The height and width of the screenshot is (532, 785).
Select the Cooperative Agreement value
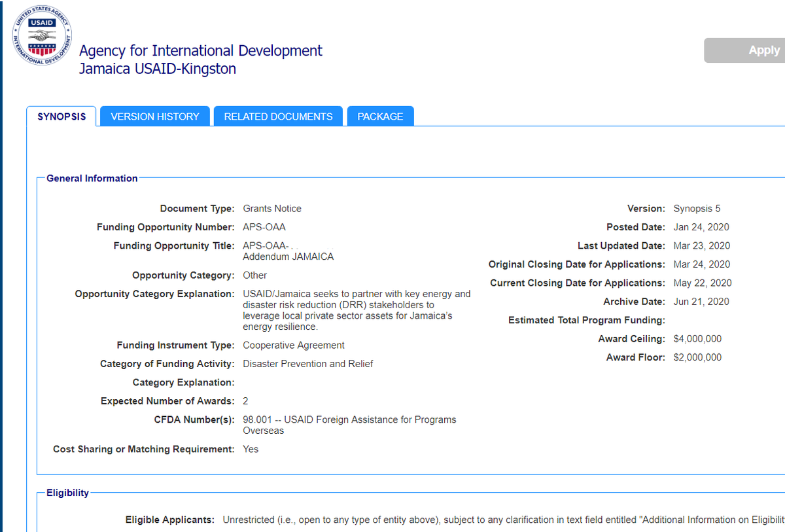click(x=294, y=346)
